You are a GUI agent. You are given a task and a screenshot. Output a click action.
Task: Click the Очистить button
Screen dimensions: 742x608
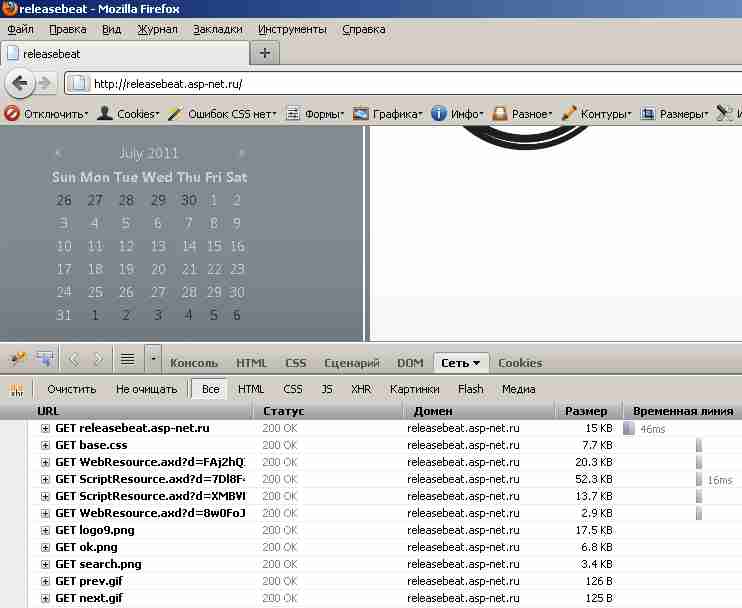click(71, 389)
